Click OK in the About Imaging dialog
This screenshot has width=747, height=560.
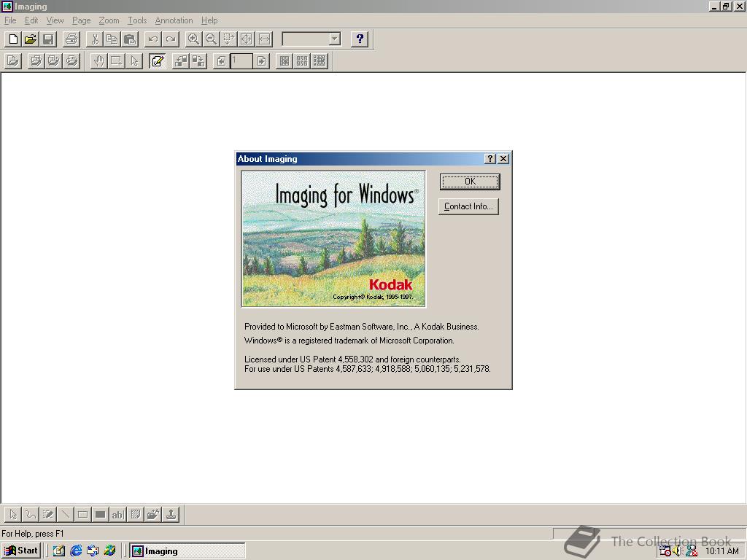[x=470, y=182]
